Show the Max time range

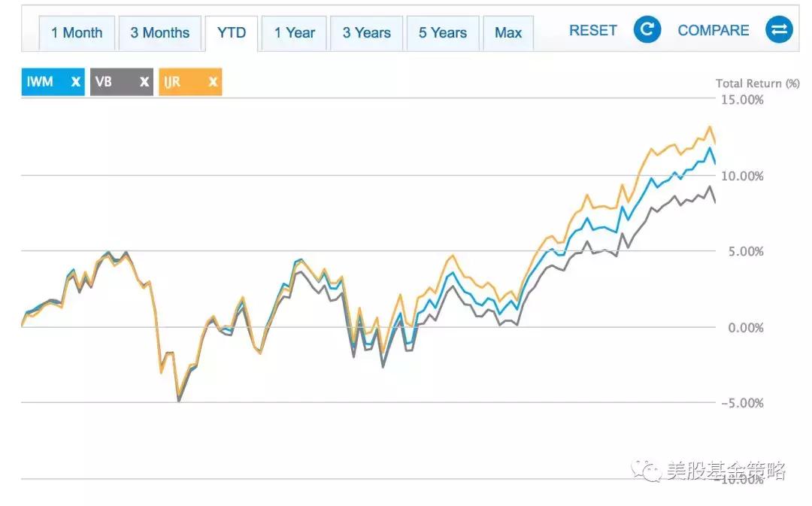click(508, 33)
